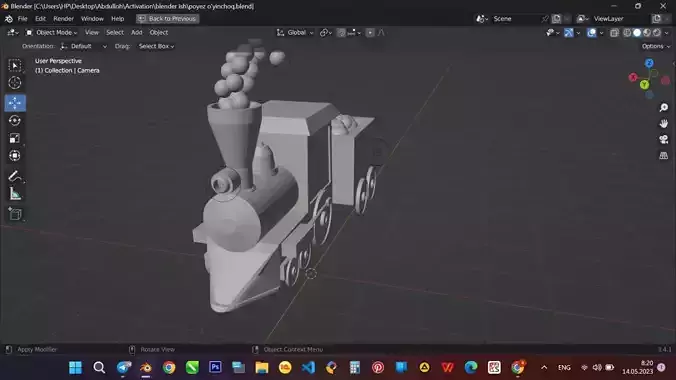Open the overlays options dropdown arrow
Viewport: 676px width, 380px height.
(601, 32)
